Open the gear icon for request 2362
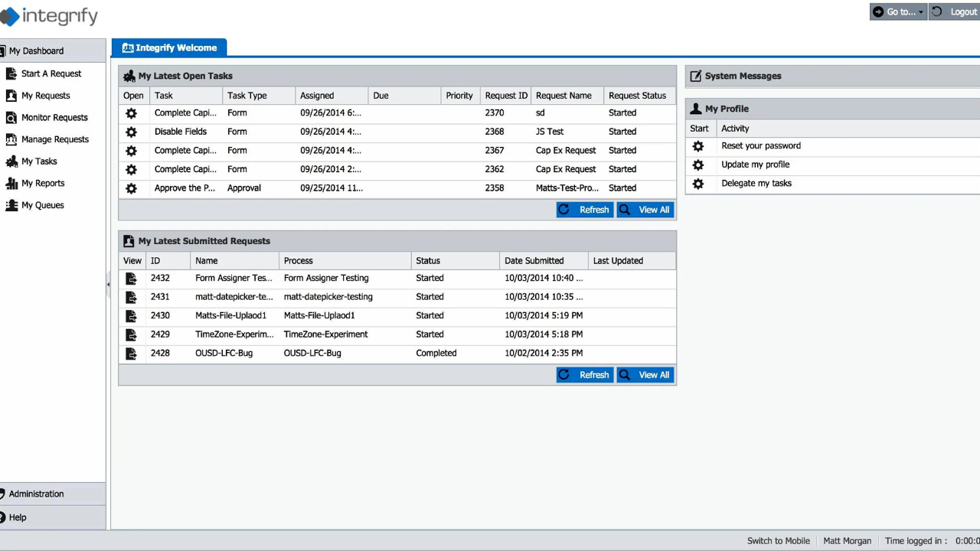Viewport: 980px width, 551px height. [132, 169]
